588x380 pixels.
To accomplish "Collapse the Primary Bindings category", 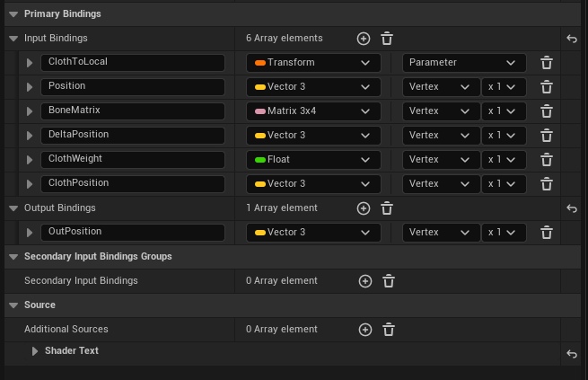I will pos(13,14).
